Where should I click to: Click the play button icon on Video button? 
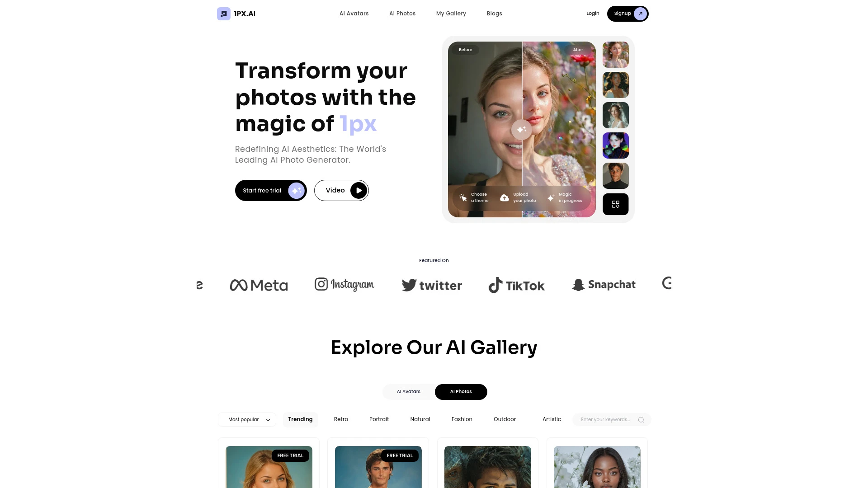tap(359, 190)
